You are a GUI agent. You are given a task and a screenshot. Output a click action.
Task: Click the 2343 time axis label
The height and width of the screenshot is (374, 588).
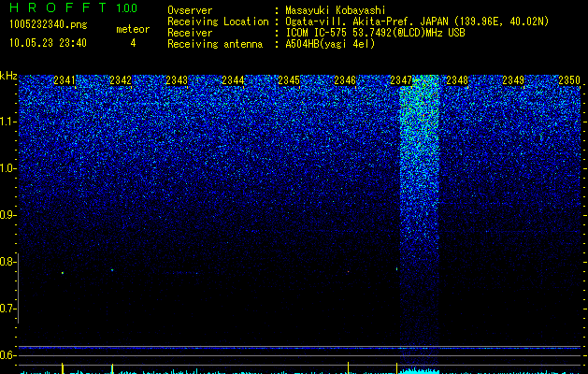click(177, 80)
